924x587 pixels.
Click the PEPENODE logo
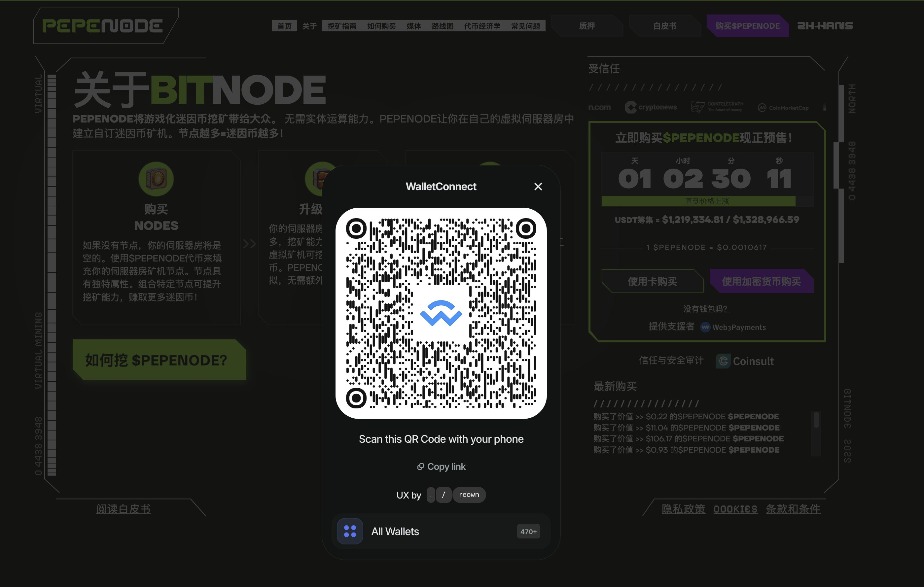(102, 26)
